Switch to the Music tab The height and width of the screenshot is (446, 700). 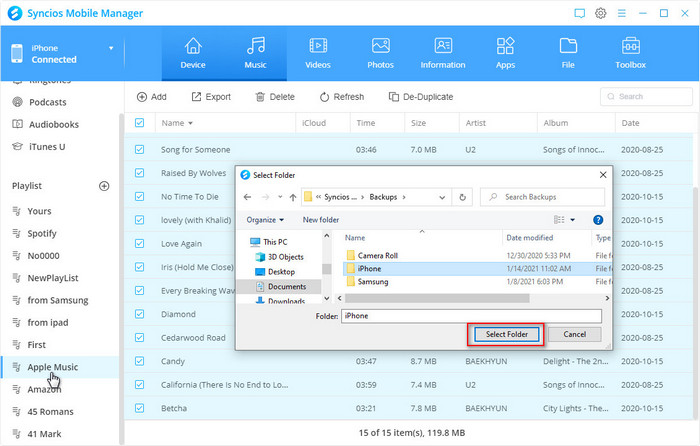pos(255,53)
